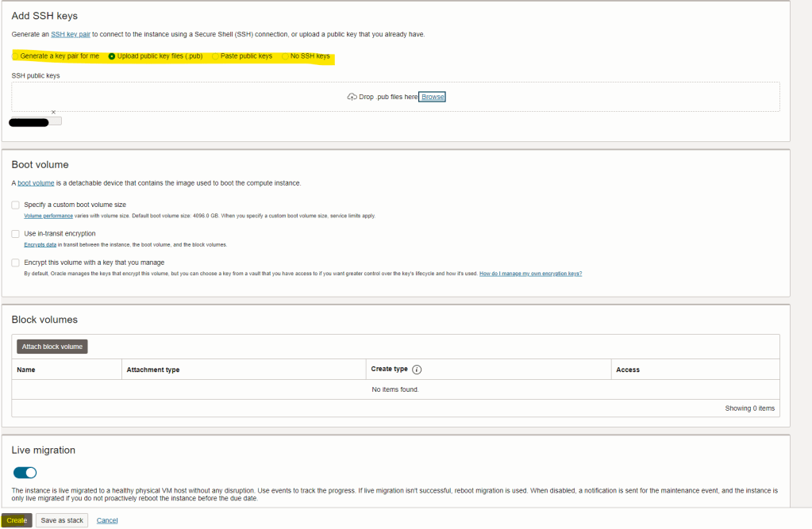The height and width of the screenshot is (529, 812).
Task: Open the 'SSH key pair' help link
Action: tap(71, 34)
